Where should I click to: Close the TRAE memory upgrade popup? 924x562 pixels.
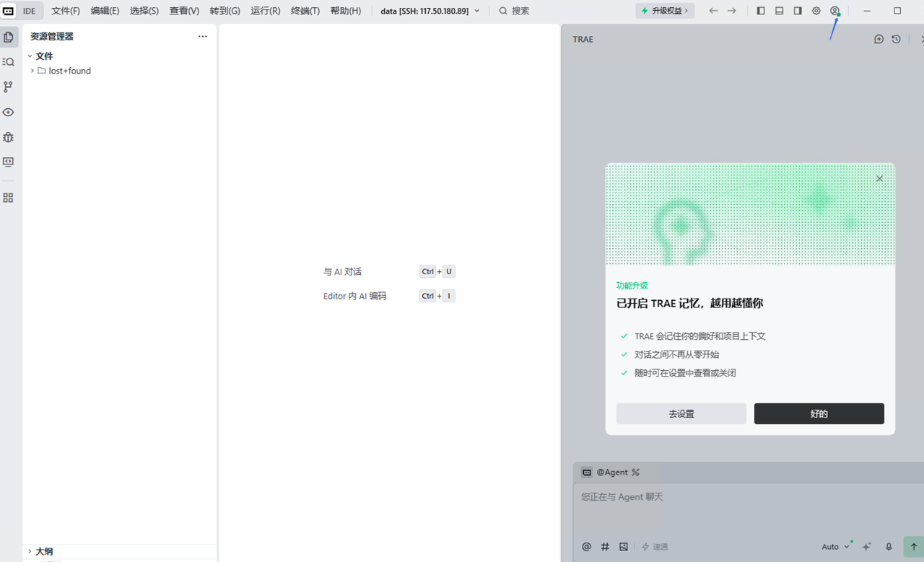[879, 178]
